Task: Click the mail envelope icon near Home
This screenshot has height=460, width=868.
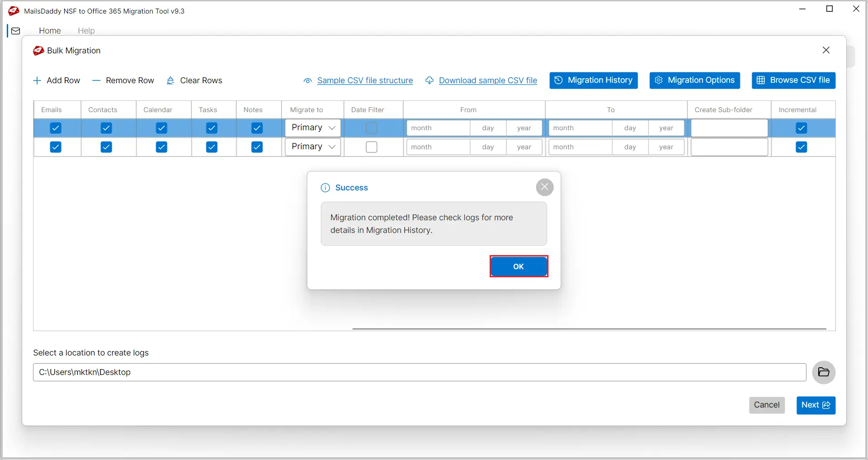Action: click(16, 31)
